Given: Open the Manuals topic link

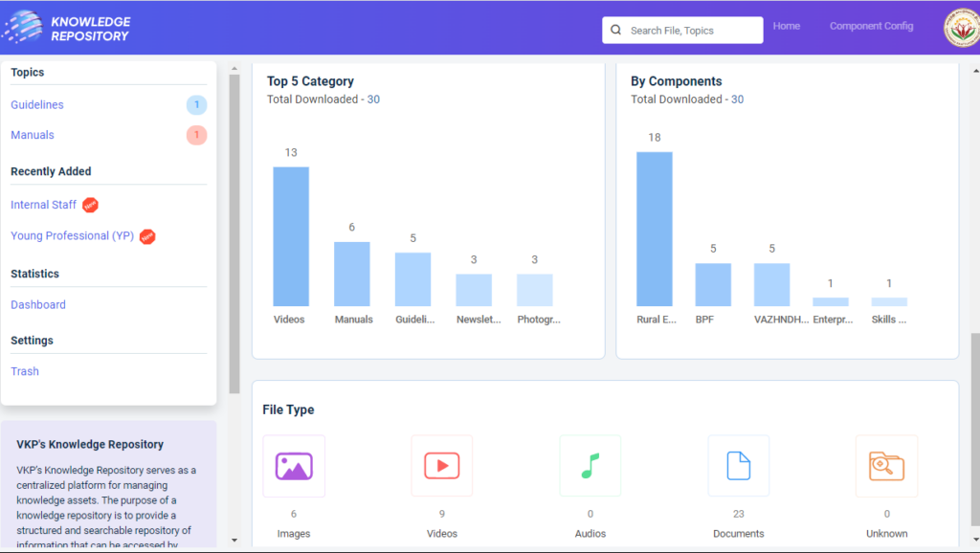Looking at the screenshot, I should pyautogui.click(x=33, y=135).
